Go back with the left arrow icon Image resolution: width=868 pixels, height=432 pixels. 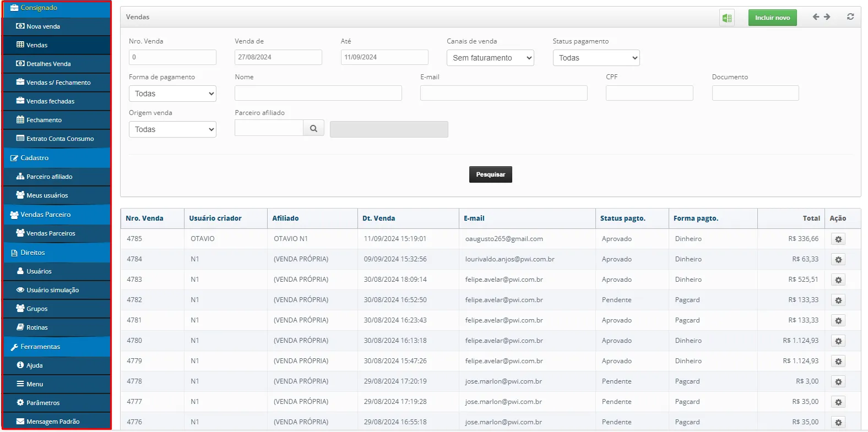[816, 17]
